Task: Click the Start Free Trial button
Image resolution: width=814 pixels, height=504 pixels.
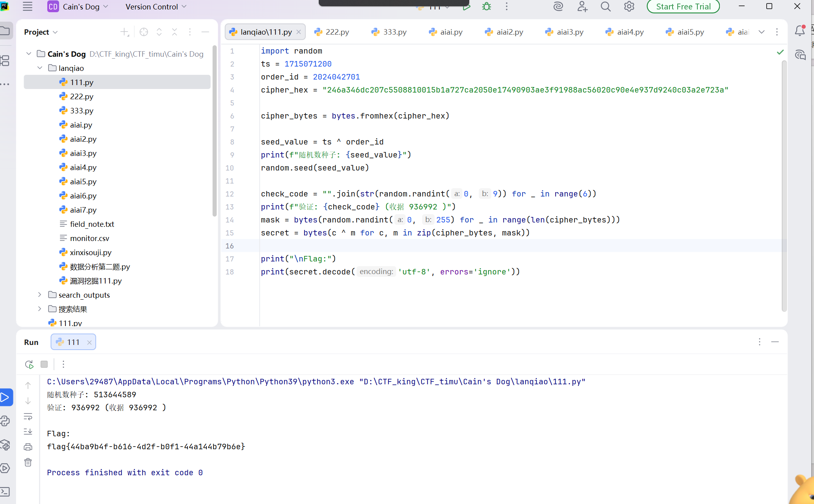Action: point(683,6)
